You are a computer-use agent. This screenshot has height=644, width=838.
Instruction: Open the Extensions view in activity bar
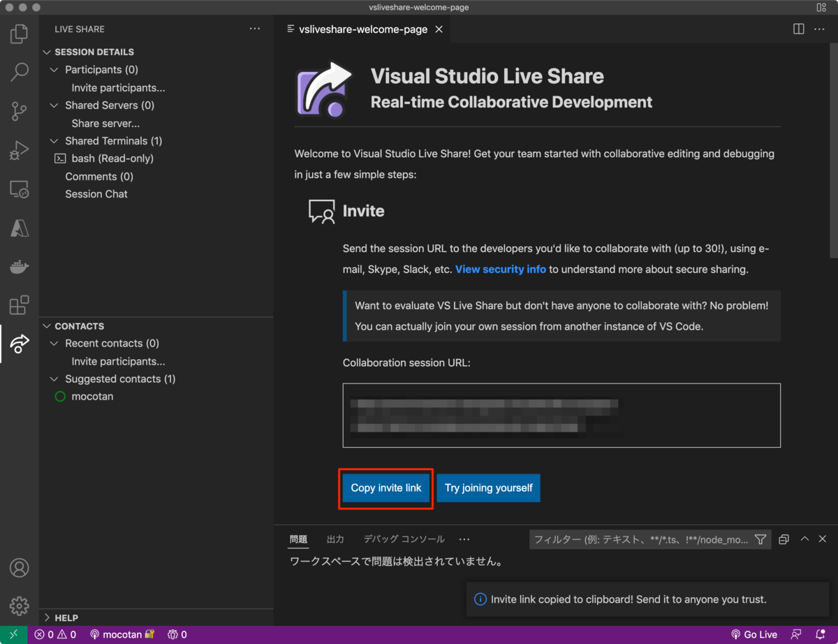19,305
